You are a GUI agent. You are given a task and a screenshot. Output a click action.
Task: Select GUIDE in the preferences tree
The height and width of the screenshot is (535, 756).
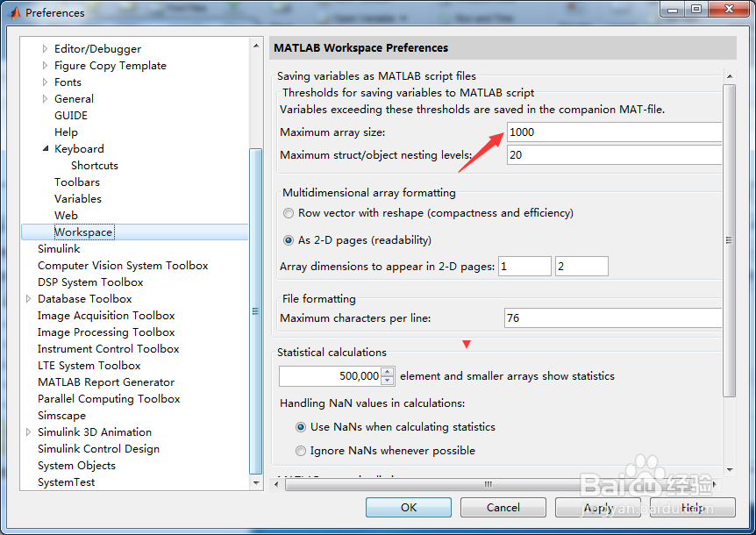tap(71, 116)
